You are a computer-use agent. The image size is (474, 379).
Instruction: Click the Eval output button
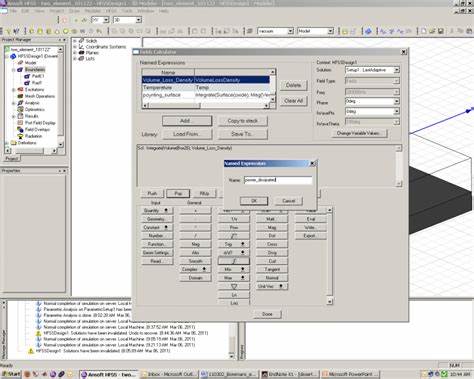[x=310, y=219]
